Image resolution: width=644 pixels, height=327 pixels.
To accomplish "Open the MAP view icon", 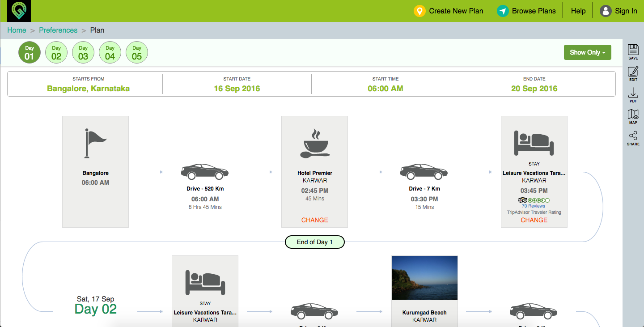I will pyautogui.click(x=633, y=115).
